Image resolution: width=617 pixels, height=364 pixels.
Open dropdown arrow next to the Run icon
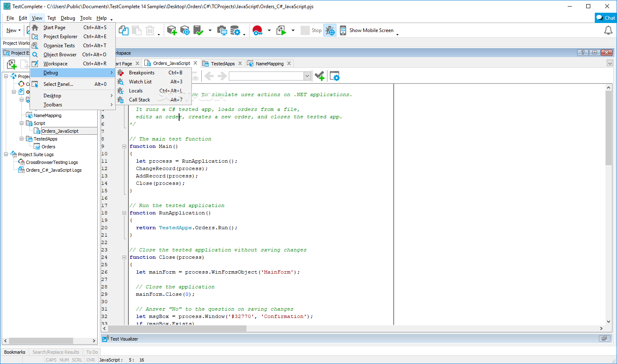293,30
